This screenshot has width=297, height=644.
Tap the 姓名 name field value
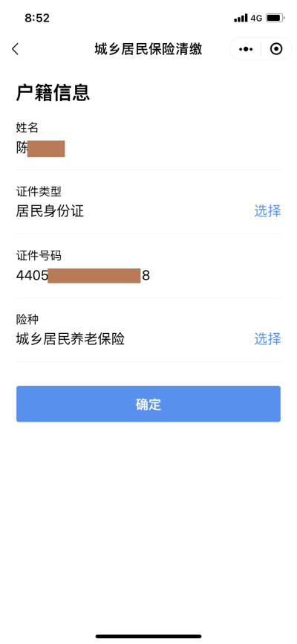[x=41, y=148]
